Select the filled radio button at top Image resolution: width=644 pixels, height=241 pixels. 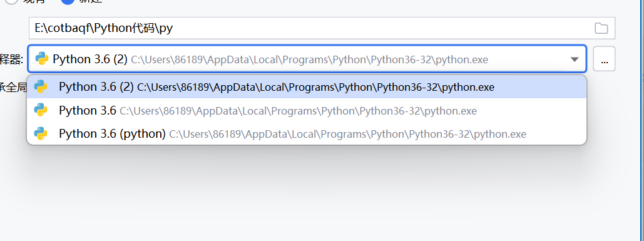(68, 1)
